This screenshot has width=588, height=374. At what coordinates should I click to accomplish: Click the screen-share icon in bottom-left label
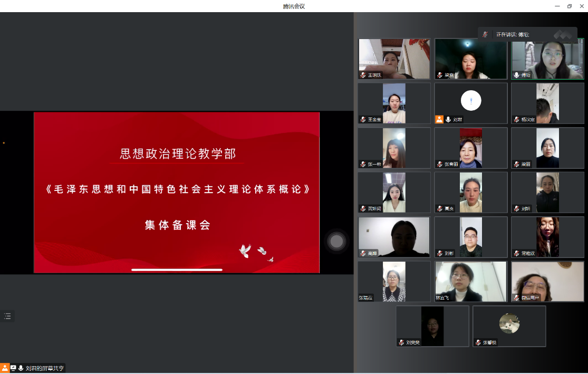click(x=13, y=368)
